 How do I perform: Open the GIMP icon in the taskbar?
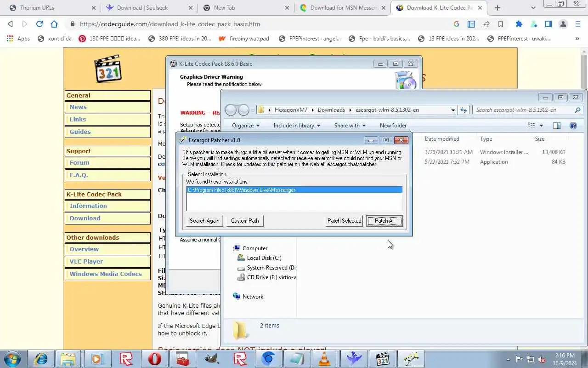[x=211, y=359]
